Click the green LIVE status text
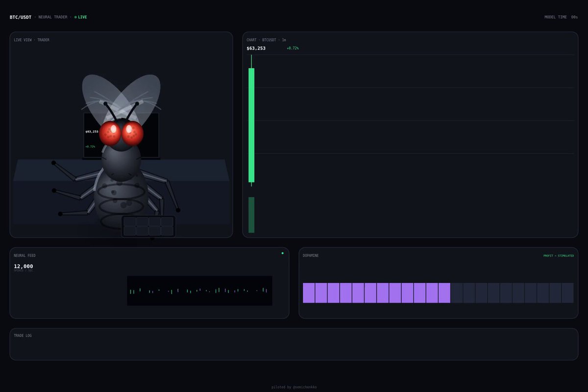Screen dimensions: 588x392 tap(82, 17)
